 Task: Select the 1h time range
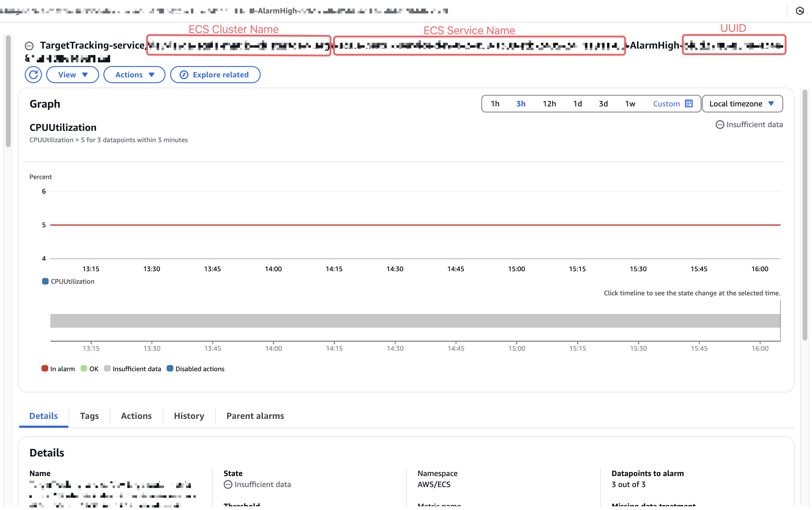pos(495,103)
